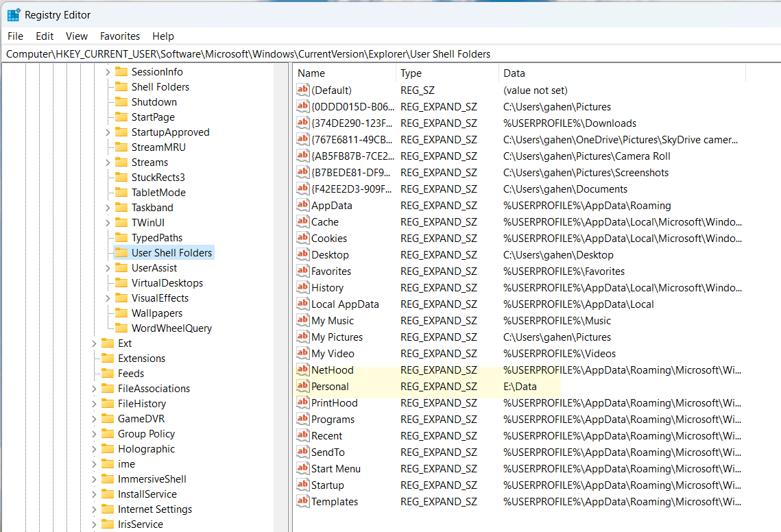Click the string icon beside Startup value
781x532 pixels.
pos(302,485)
